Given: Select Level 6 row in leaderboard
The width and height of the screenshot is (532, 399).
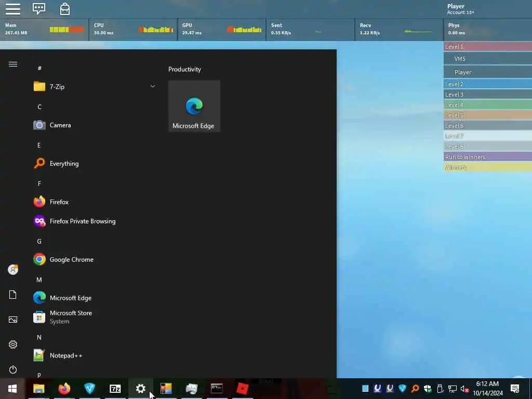Looking at the screenshot, I should [x=487, y=126].
